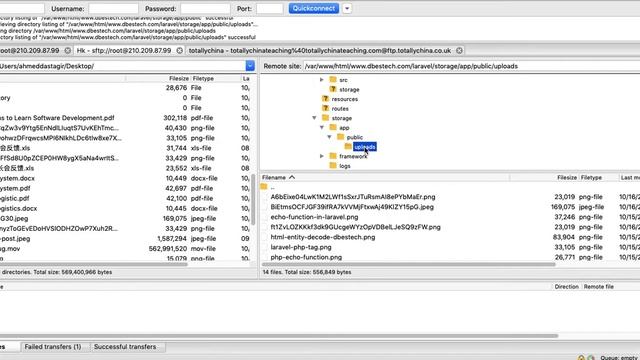
Task: Select the src folder icon
Action: [x=333, y=80]
